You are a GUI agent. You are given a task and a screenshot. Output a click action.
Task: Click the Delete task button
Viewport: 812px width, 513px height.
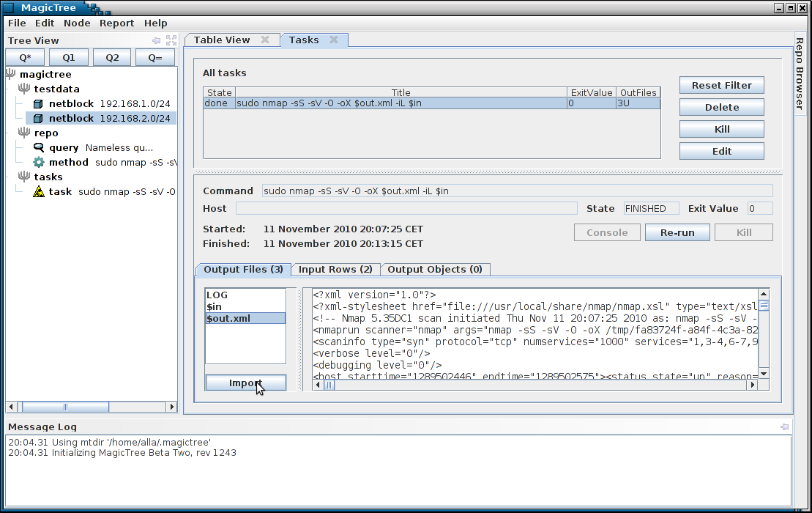721,107
